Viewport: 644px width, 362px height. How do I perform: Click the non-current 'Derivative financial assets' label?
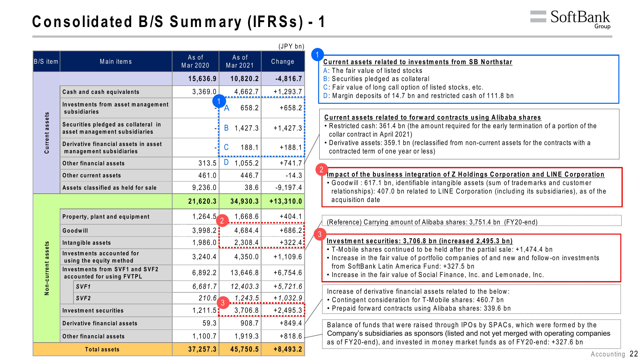100,323
